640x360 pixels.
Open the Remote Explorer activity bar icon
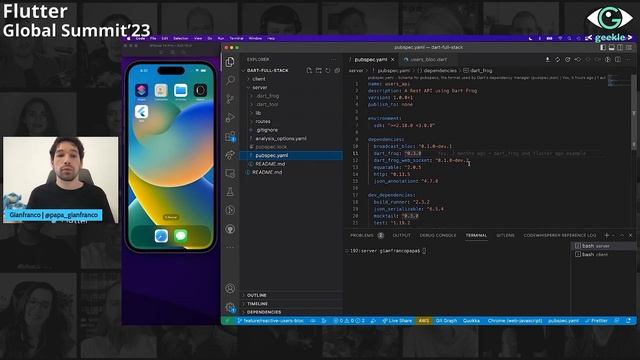pos(230,173)
